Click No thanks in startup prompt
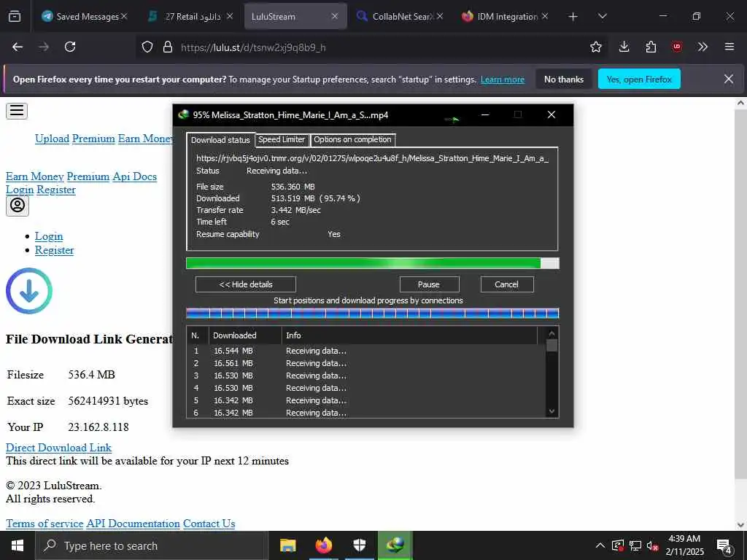The image size is (747, 560). (x=564, y=79)
